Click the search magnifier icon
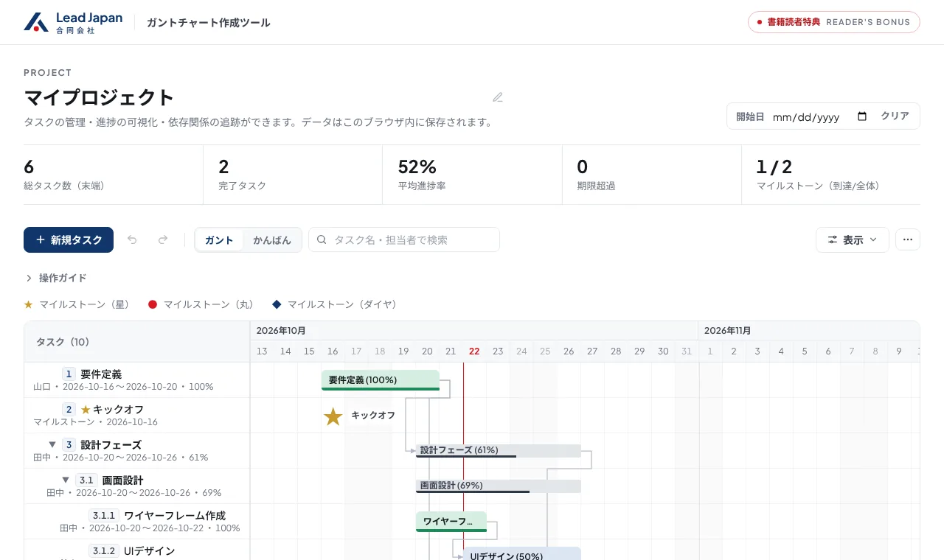This screenshot has width=944, height=560. [x=322, y=239]
